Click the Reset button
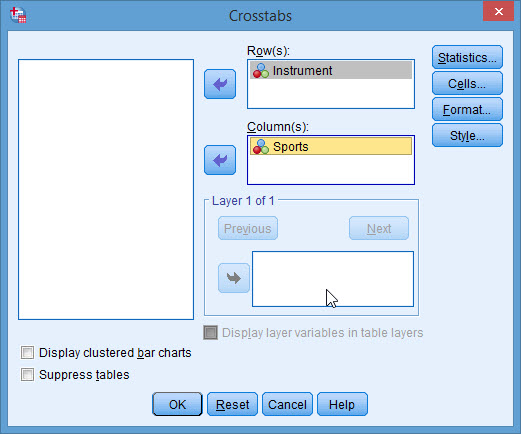 click(x=232, y=404)
